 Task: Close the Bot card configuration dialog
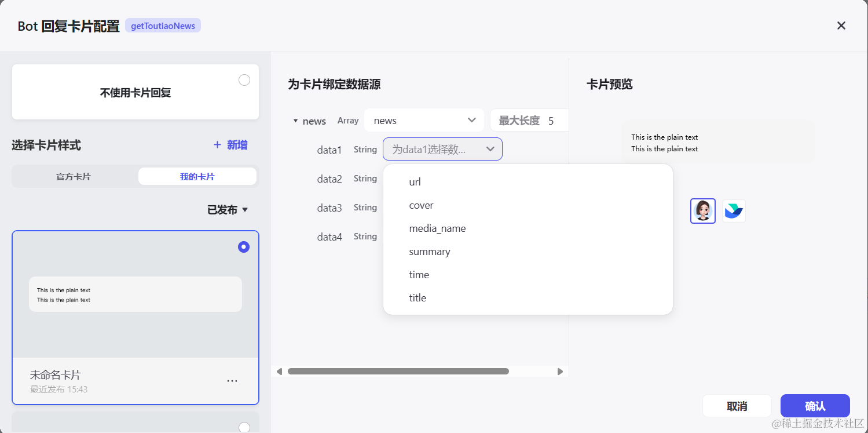click(x=841, y=26)
